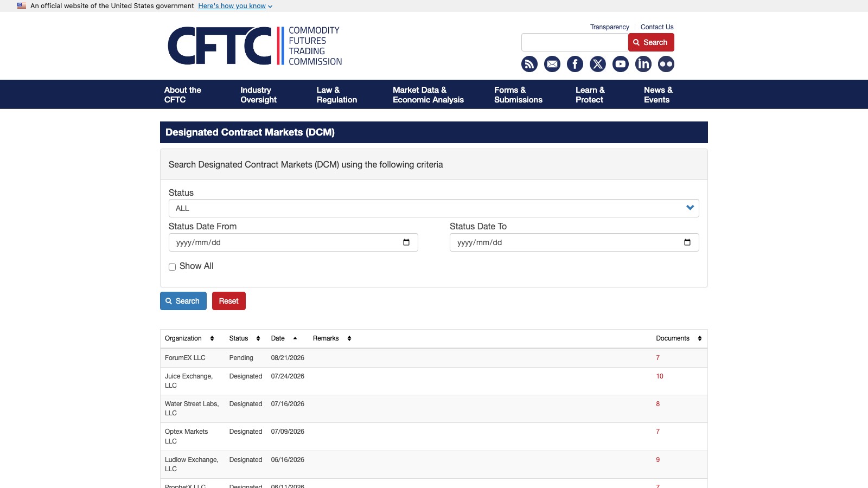868x488 pixels.
Task: Open the YouTube channel icon
Action: click(x=621, y=64)
